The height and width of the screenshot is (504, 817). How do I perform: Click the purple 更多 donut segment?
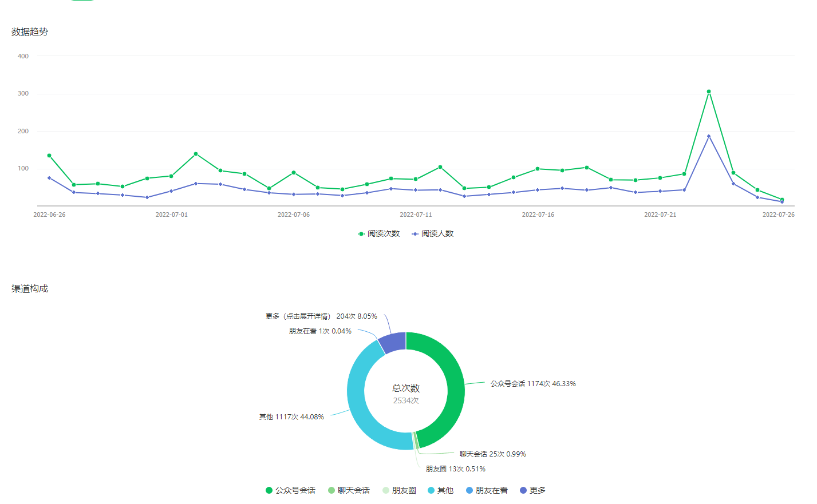tap(394, 342)
